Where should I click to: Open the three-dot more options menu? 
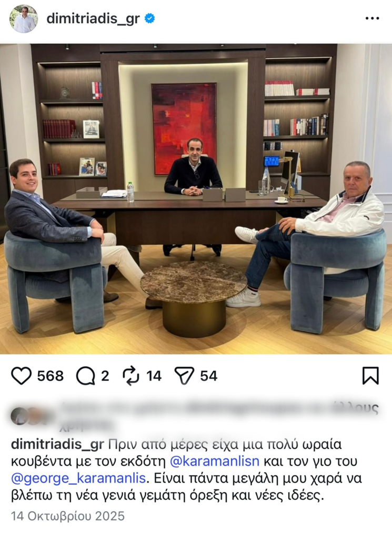pos(372,18)
